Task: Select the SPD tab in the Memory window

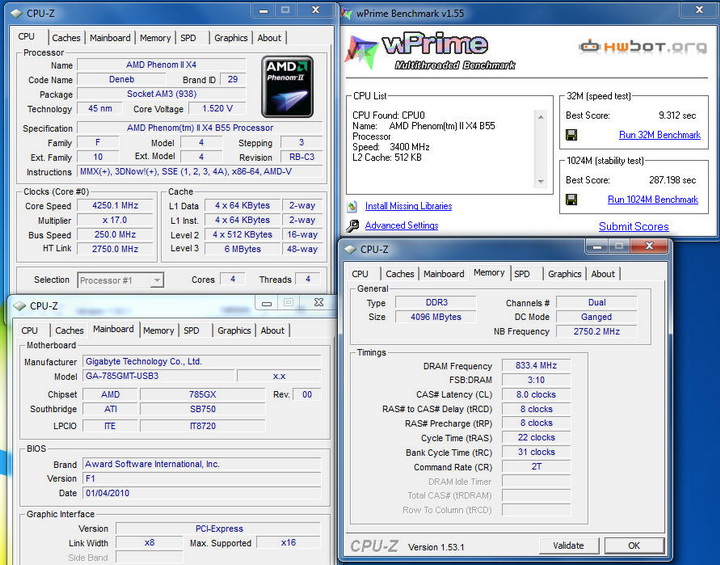Action: pos(522,274)
